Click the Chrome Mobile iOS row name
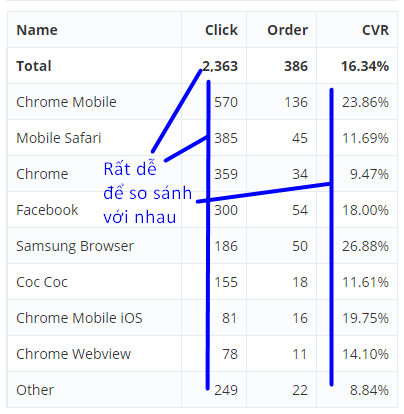 click(x=79, y=318)
